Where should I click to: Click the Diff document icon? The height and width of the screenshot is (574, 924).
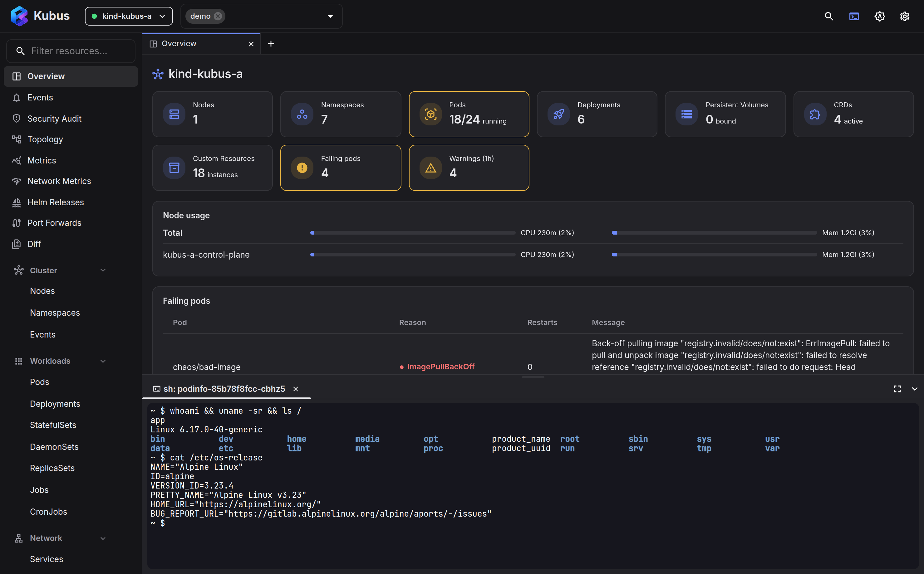point(16,244)
